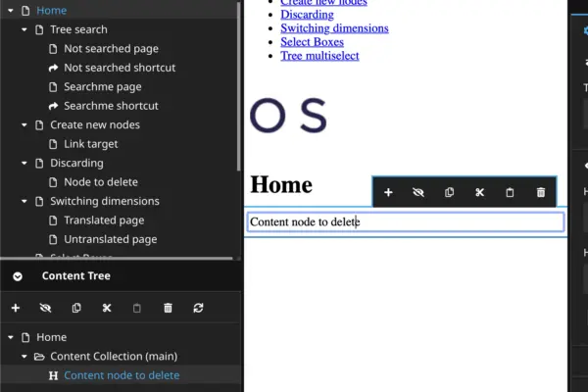Click the Content node to delete text field
Image resolution: width=588 pixels, height=392 pixels.
405,222
